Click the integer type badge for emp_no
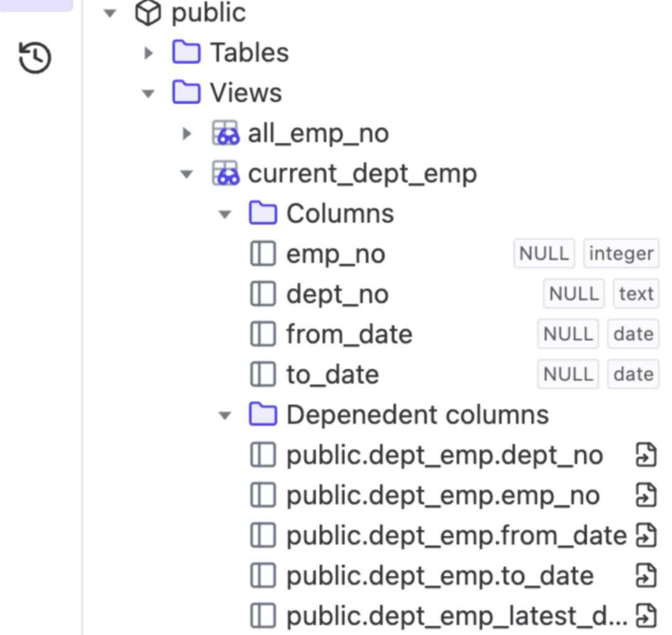 (621, 254)
